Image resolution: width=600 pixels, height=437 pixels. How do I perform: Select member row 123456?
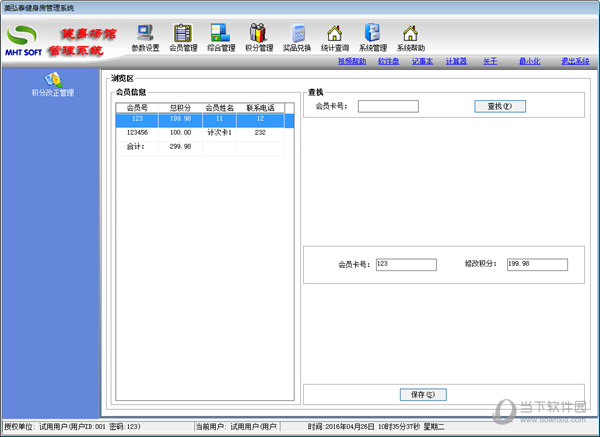[200, 133]
